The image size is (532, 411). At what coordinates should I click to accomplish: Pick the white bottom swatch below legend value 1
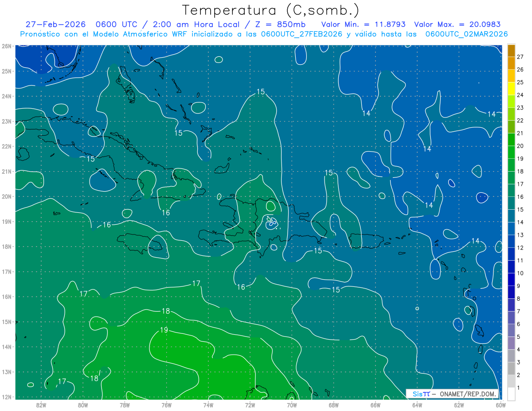click(511, 394)
